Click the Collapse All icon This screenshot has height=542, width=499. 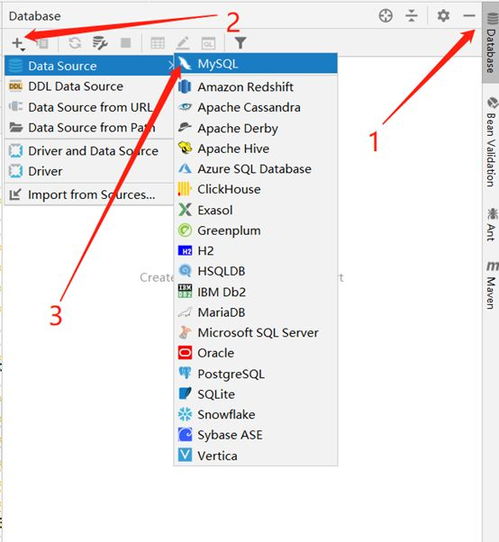411,16
